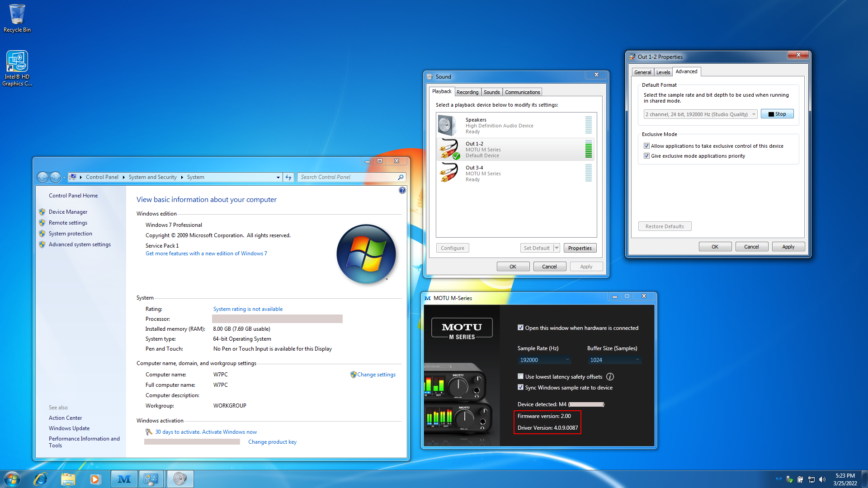Open Windows Explorer folder taskbar icon

(68, 479)
